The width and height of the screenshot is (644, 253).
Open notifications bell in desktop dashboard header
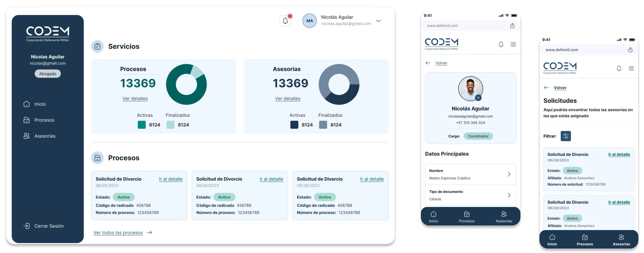(285, 20)
